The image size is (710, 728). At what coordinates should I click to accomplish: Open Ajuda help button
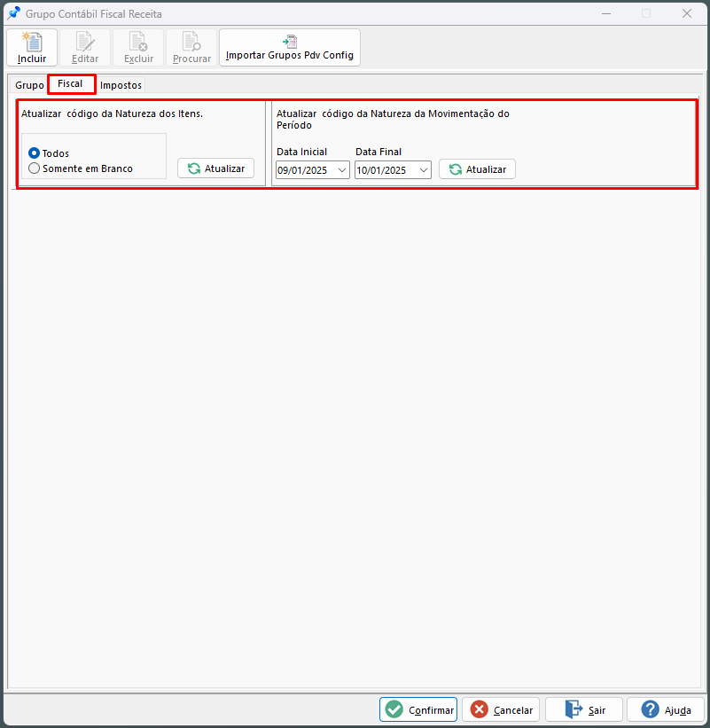tap(666, 709)
